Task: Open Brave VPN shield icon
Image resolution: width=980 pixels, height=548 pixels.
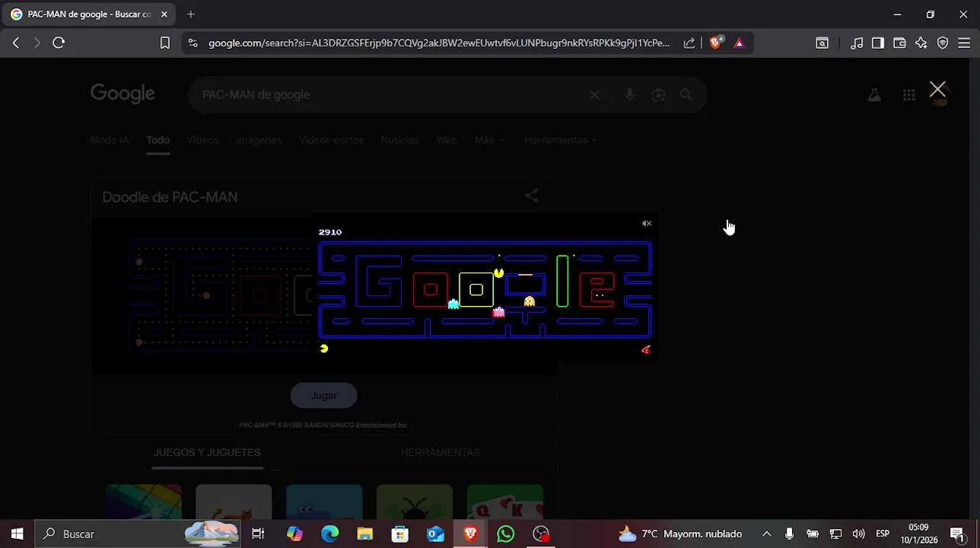Action: coord(943,43)
